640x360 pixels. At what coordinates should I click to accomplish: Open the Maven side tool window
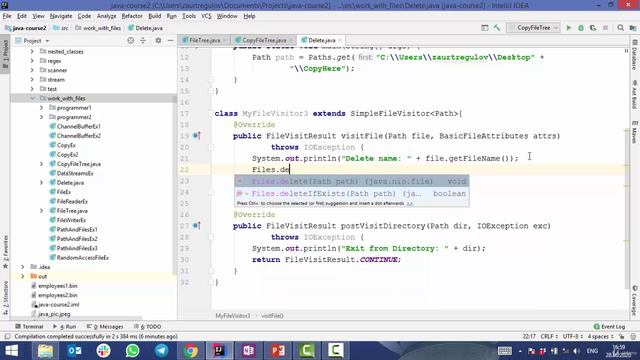(x=635, y=132)
